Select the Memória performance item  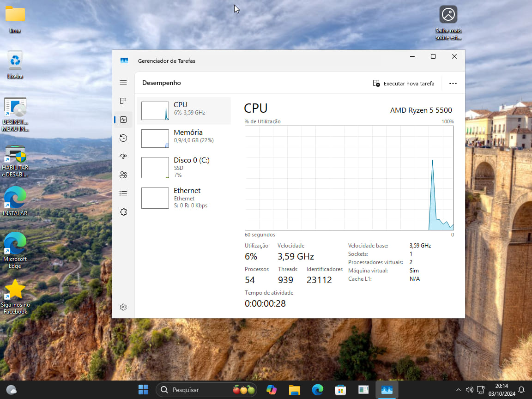184,138
